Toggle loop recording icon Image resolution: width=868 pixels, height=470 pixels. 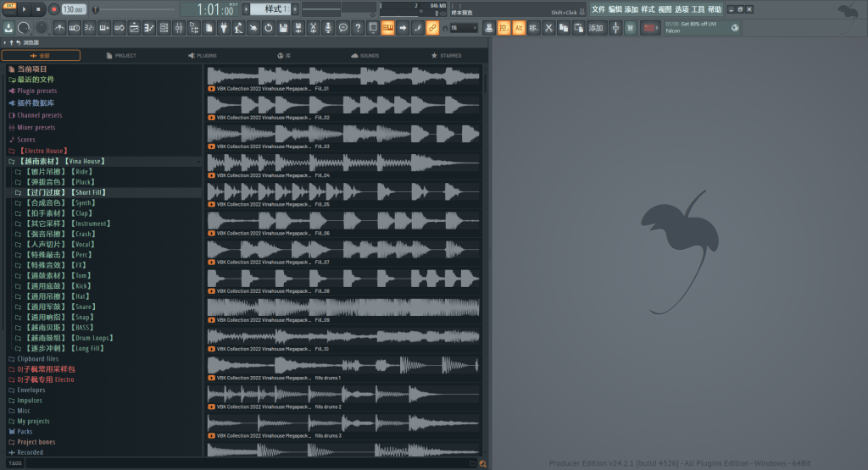(119, 28)
